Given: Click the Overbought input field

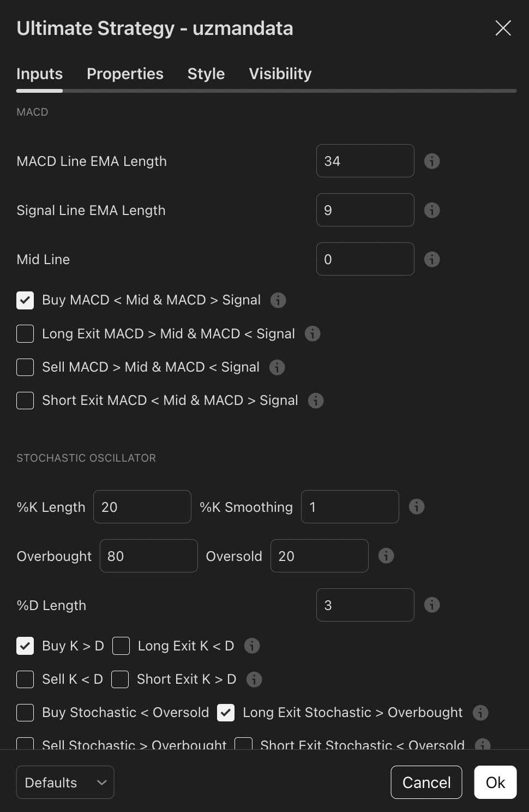Looking at the screenshot, I should (148, 556).
